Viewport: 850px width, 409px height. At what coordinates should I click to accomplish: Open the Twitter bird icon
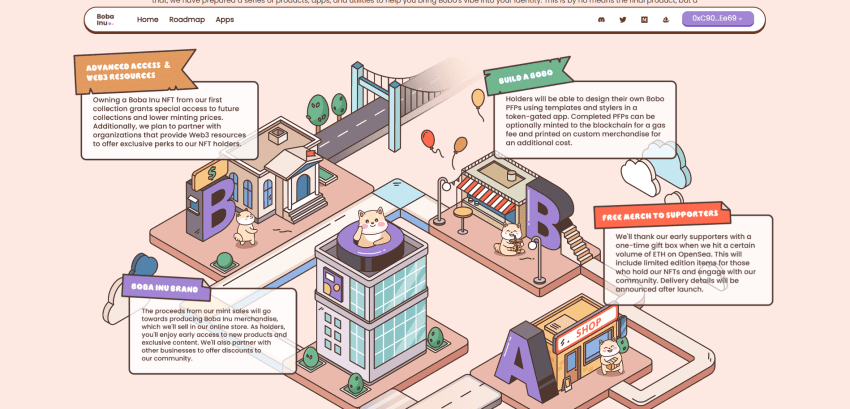pyautogui.click(x=622, y=20)
